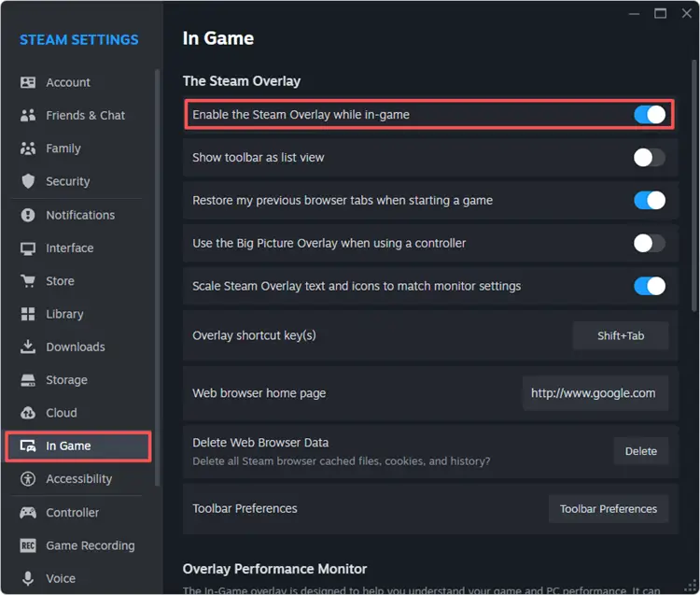Click 'STEAM SETTINGS' title text
The height and width of the screenshot is (595, 700).
pos(79,40)
